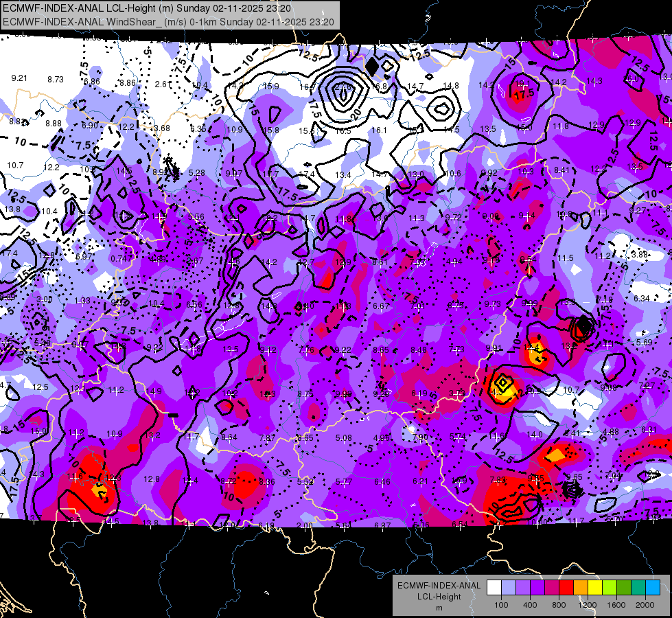Click the legend value 1600
Screen dimensions: 672x618
tap(616, 605)
